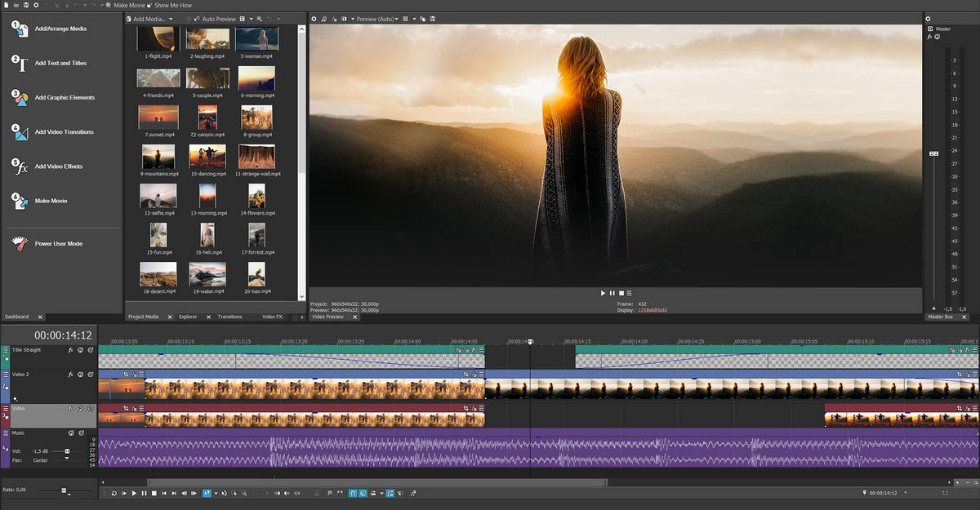The image size is (980, 510).
Task: Select the 7-sunset.mp4 thumbnail
Action: click(158, 117)
